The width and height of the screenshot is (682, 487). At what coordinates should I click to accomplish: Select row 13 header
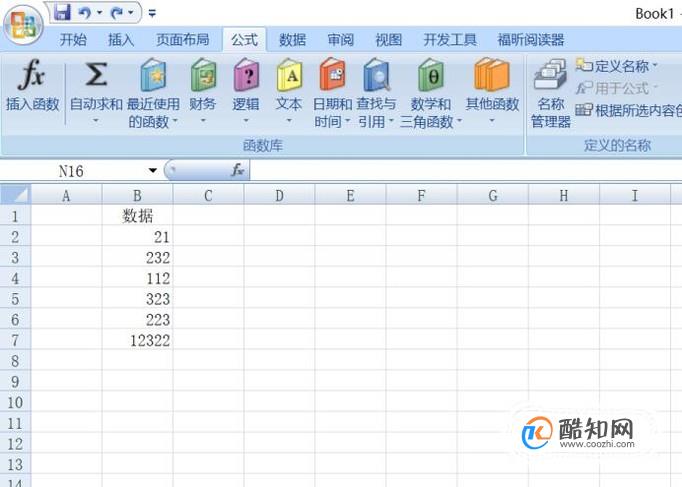15,464
